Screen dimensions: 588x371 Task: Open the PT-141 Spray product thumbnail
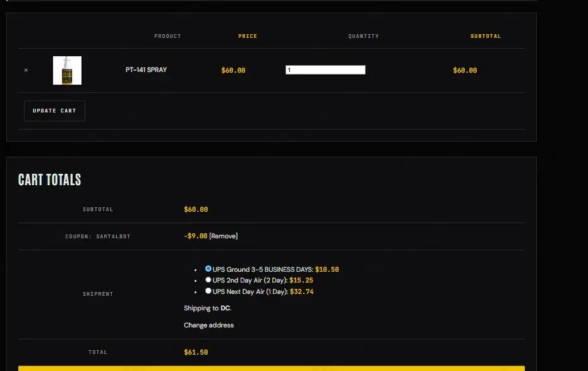pyautogui.click(x=67, y=71)
